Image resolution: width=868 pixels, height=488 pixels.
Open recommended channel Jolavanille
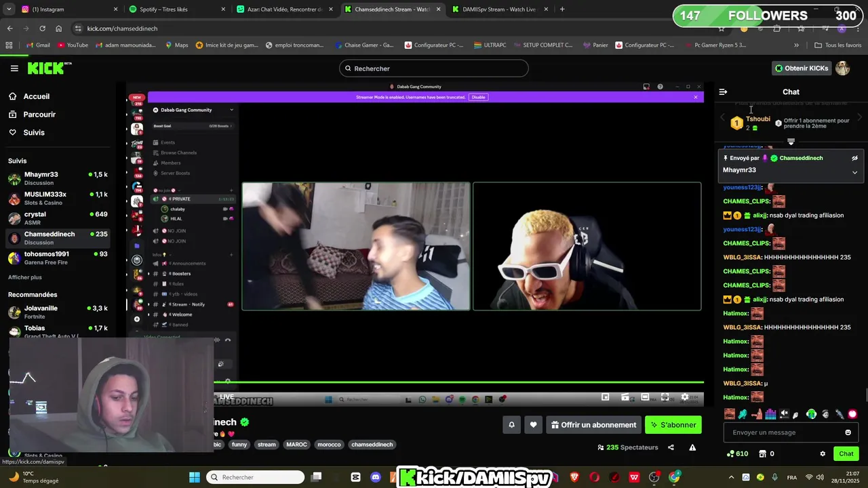point(58,312)
